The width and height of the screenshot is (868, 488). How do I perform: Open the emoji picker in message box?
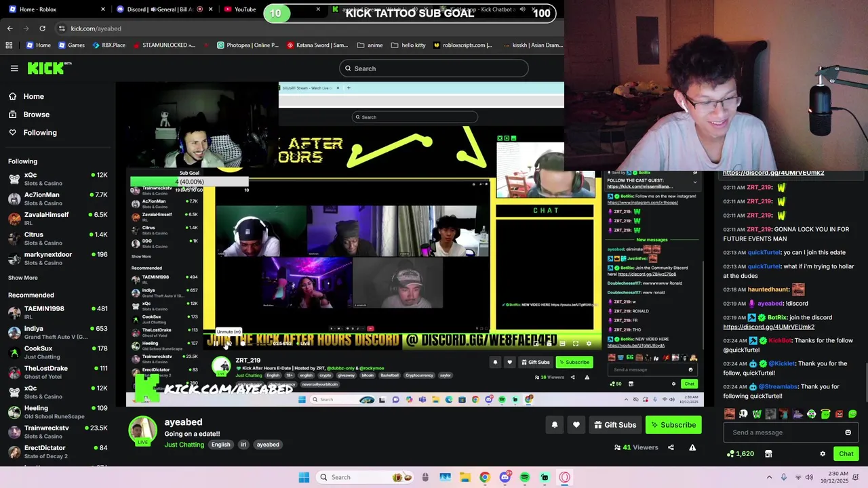(848, 432)
